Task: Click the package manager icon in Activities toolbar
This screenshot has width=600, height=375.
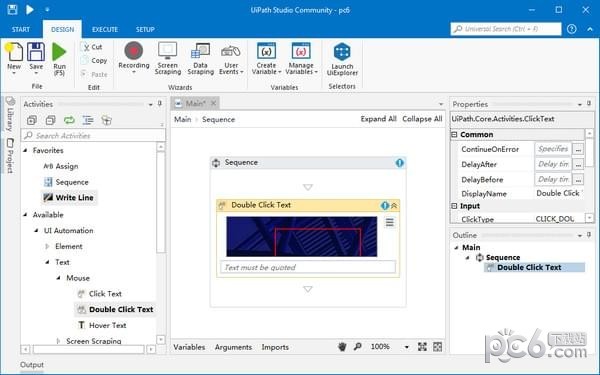Action: click(106, 121)
